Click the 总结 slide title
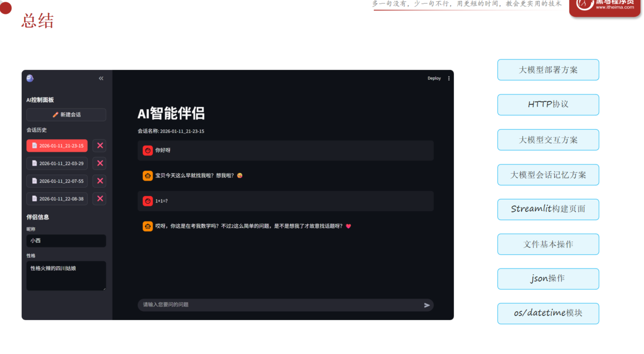The width and height of the screenshot is (644, 354). [37, 21]
